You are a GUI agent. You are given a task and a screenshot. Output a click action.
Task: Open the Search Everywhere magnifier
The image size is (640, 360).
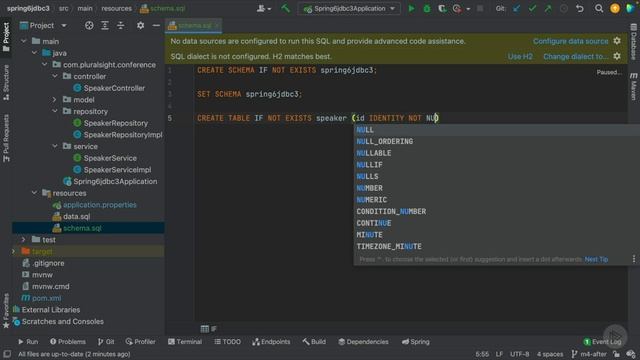click(599, 9)
